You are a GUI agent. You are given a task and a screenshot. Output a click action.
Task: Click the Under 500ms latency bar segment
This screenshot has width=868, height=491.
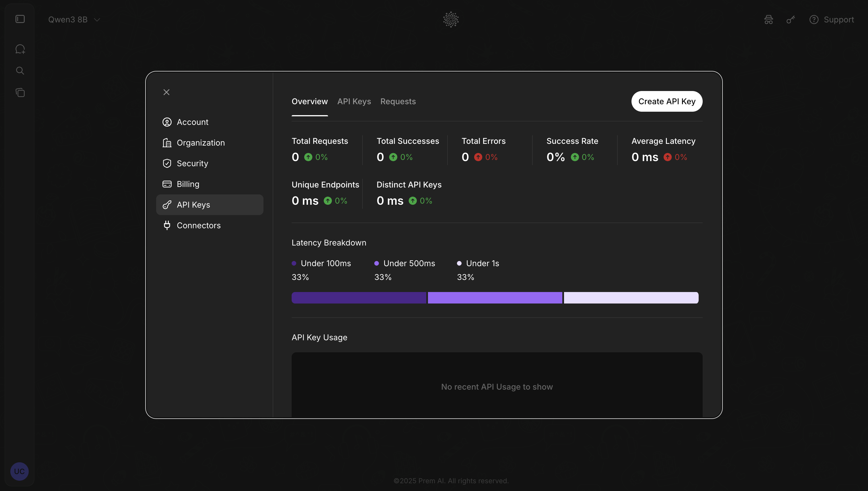(x=495, y=298)
